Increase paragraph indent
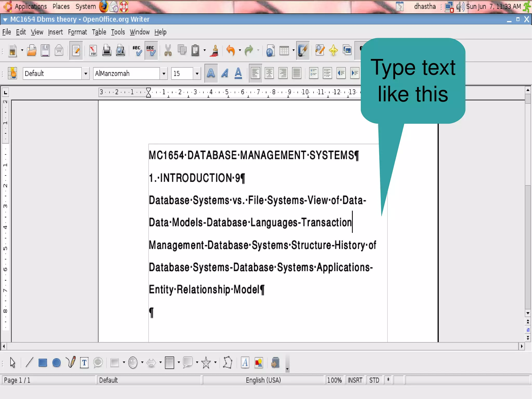 click(x=355, y=73)
